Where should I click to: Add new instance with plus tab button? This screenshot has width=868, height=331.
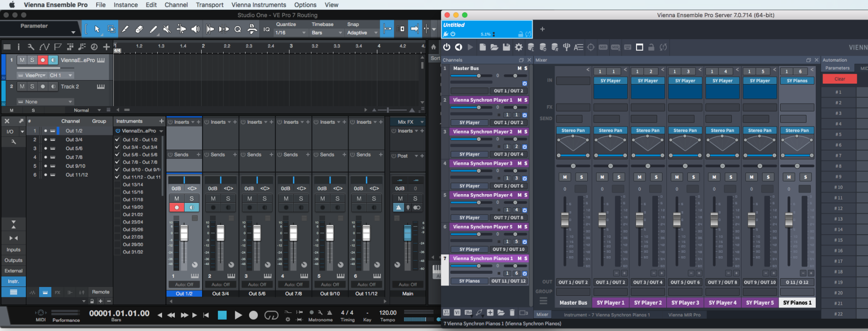point(542,29)
